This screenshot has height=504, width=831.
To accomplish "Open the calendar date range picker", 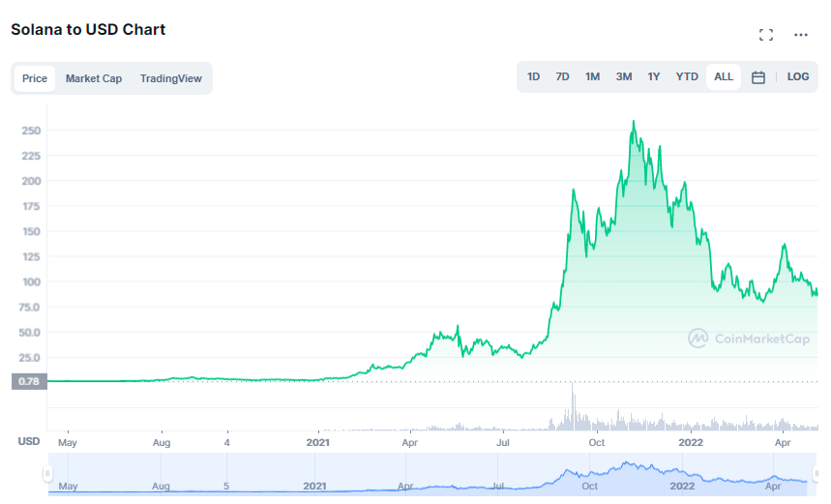I will coord(758,77).
